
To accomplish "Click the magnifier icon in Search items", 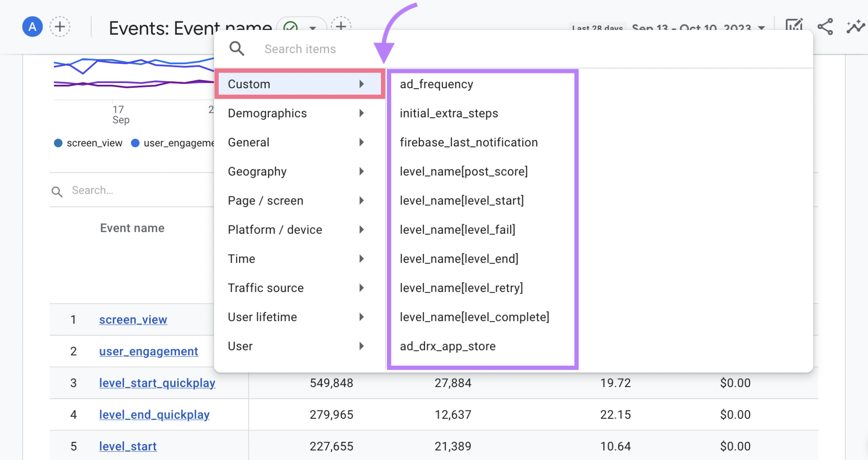I will (x=237, y=49).
